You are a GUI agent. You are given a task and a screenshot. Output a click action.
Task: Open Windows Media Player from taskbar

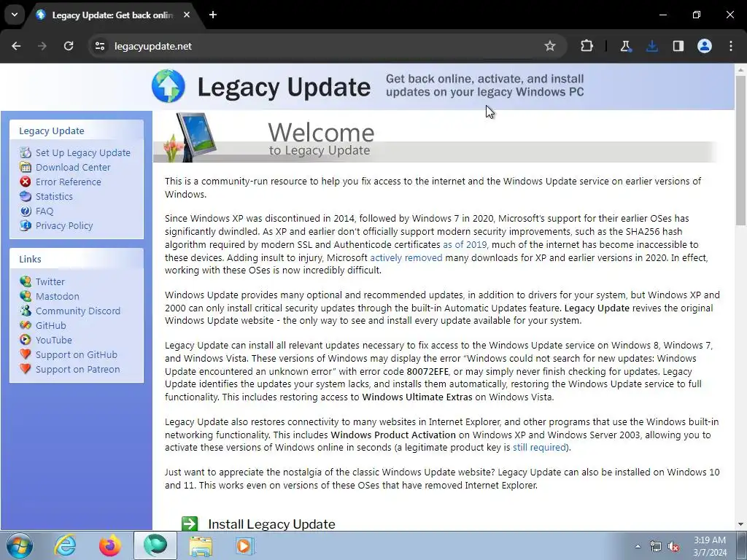(245, 545)
